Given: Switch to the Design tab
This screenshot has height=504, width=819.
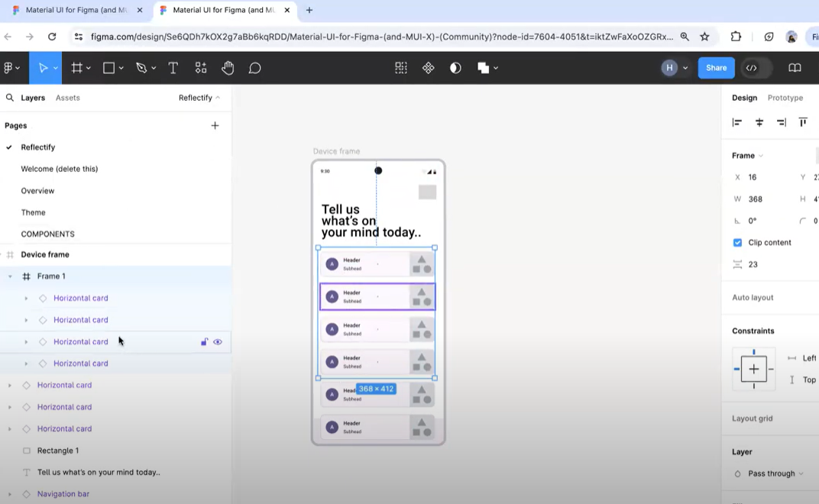Looking at the screenshot, I should click(x=744, y=98).
